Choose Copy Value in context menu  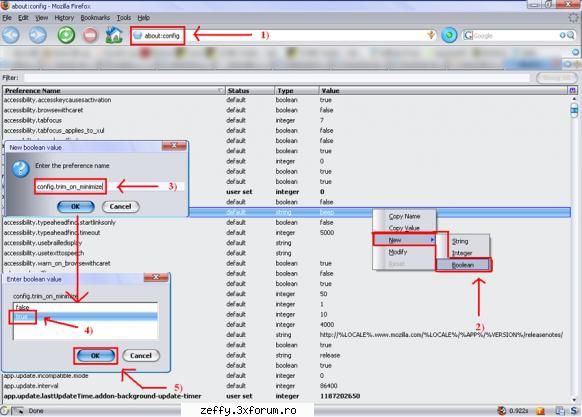pos(404,228)
